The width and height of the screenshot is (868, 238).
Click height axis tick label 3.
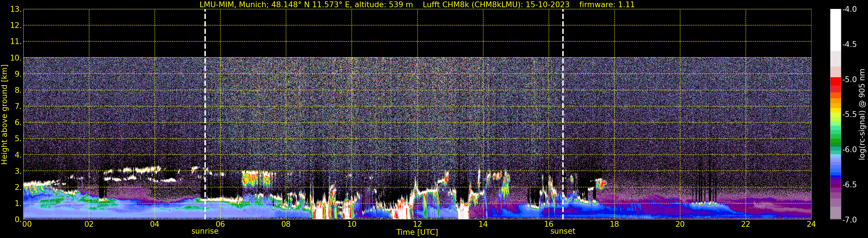pos(18,171)
